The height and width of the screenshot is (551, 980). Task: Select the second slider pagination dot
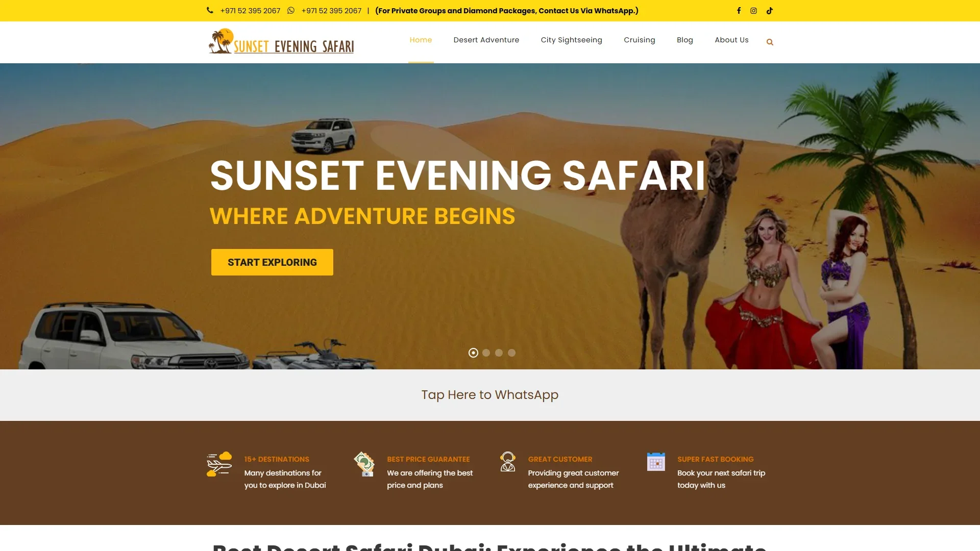pos(486,353)
